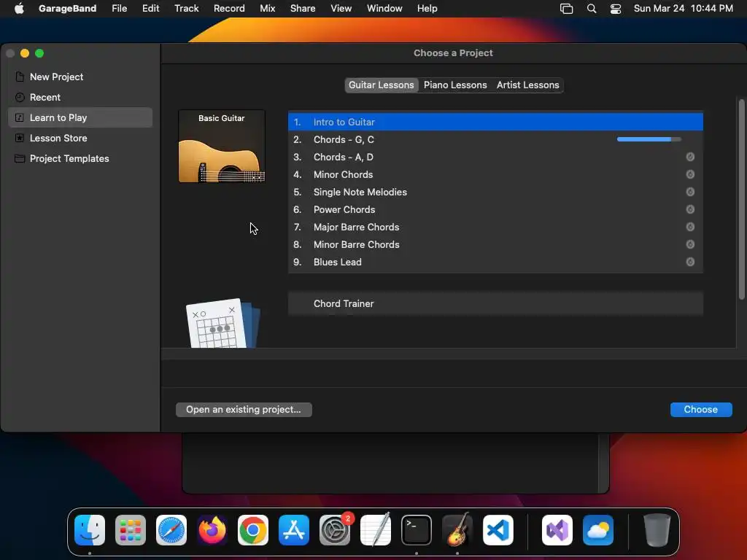Select lesson 6 Power Chords
This screenshot has width=747, height=560.
click(x=495, y=209)
